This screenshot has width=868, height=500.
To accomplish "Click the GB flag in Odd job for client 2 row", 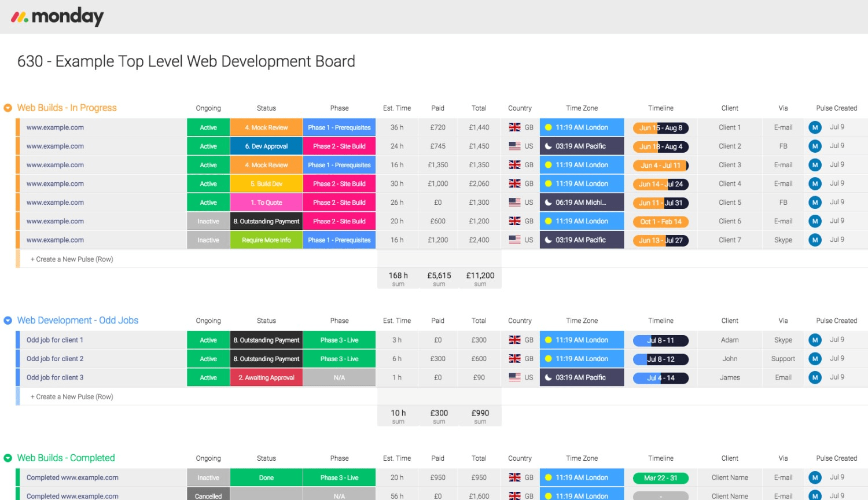I will pyautogui.click(x=514, y=359).
